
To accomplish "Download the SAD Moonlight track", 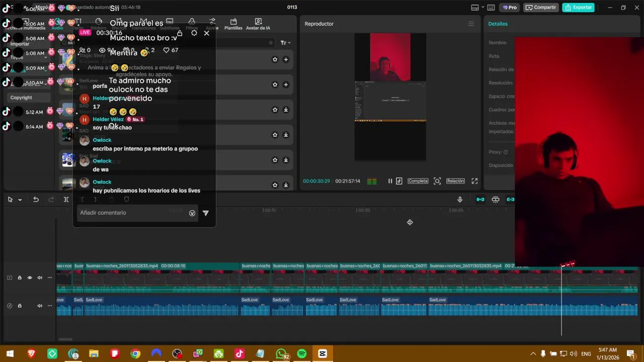I will point(286,110).
